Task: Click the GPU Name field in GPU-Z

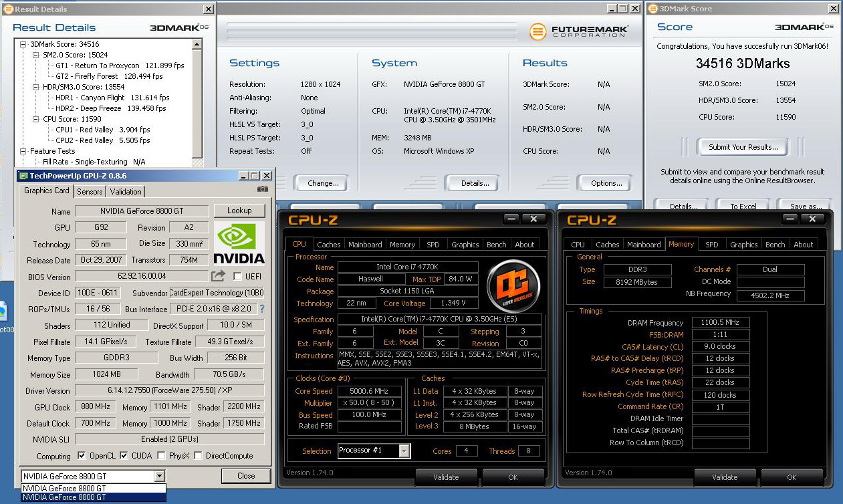Action: (142, 211)
